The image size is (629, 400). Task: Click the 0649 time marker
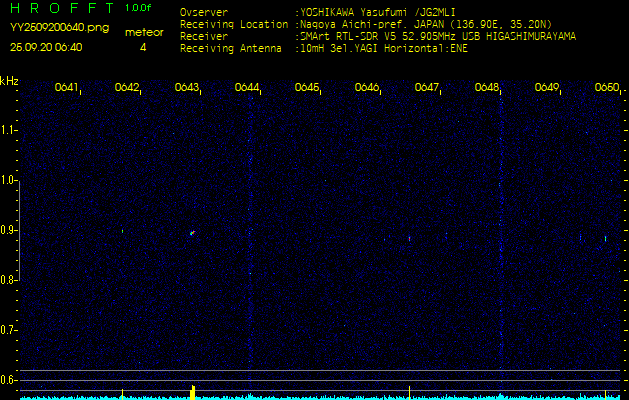(547, 87)
